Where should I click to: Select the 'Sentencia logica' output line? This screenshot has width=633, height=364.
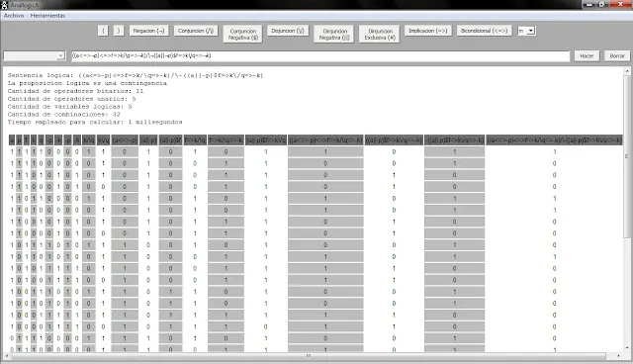coord(136,75)
